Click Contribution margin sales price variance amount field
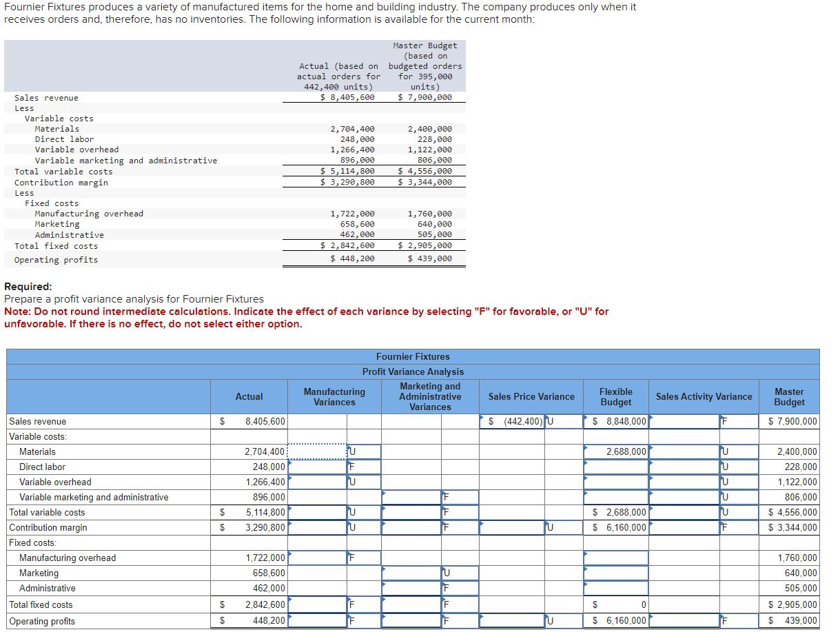The height and width of the screenshot is (632, 840). [513, 528]
